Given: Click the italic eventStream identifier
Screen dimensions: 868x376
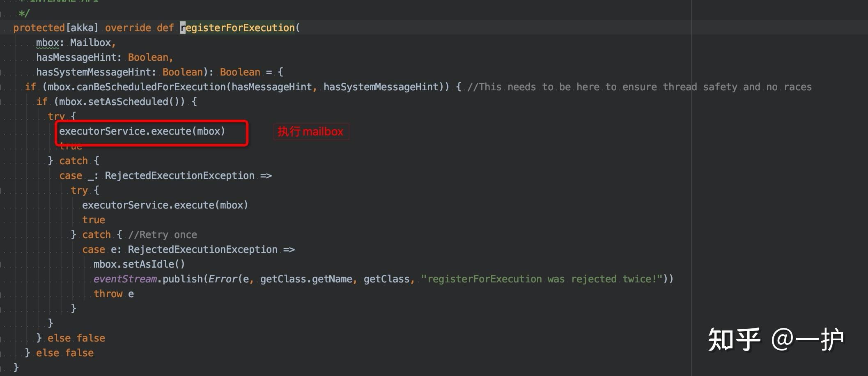Looking at the screenshot, I should [x=125, y=279].
